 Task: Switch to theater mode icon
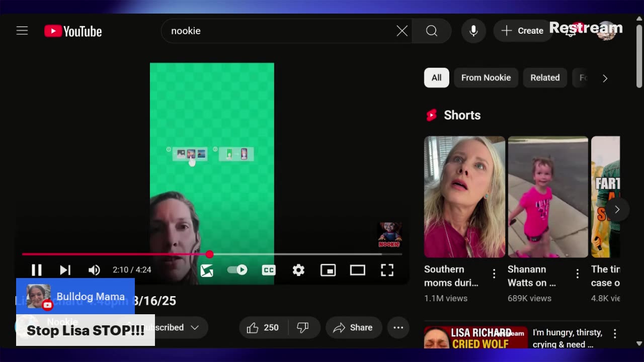(x=358, y=270)
